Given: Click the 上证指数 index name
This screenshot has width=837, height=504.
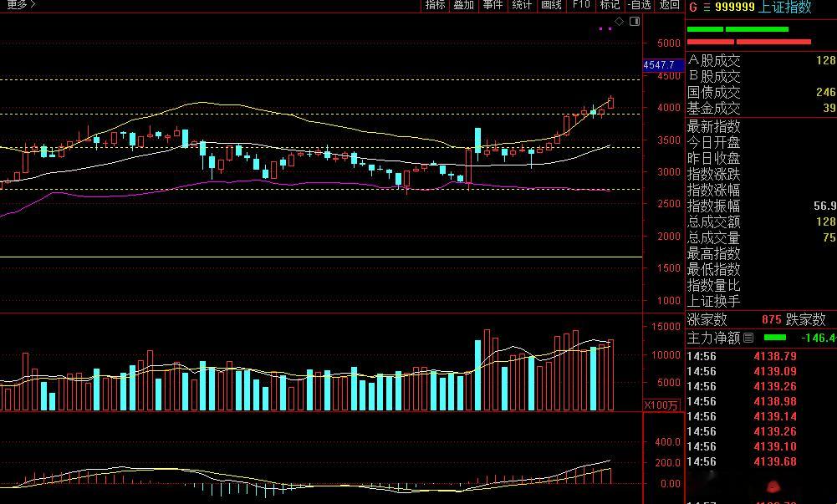Looking at the screenshot, I should coord(784,7).
